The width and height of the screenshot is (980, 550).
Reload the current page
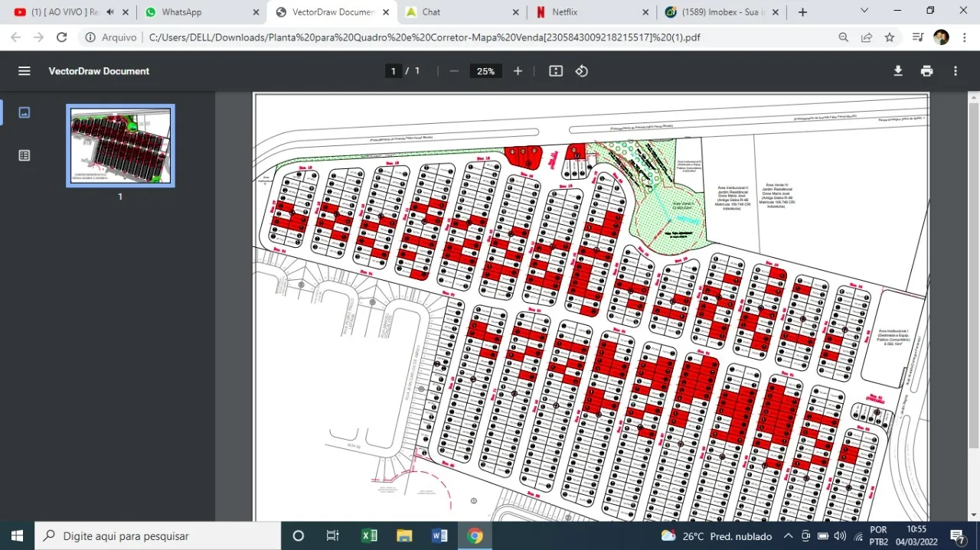pos(62,37)
